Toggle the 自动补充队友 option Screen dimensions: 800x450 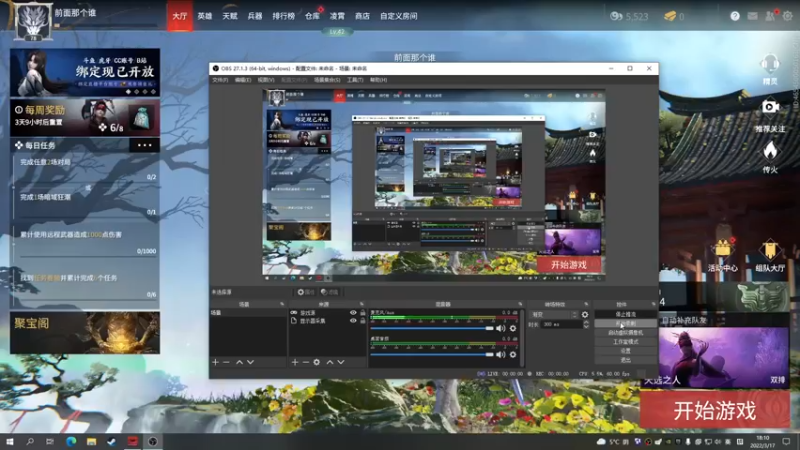point(684,320)
